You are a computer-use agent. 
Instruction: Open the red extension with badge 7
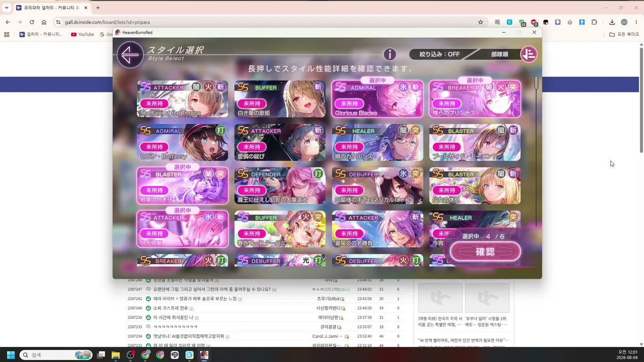pos(534,23)
